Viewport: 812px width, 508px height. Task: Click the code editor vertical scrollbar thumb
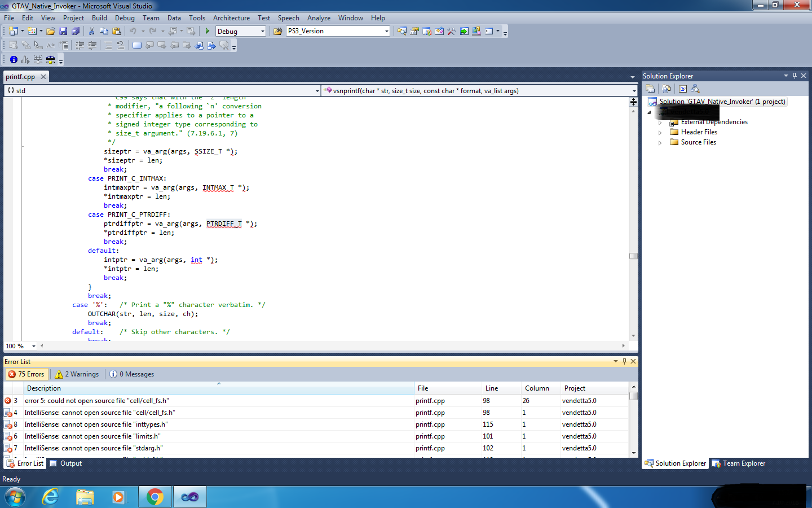(633, 256)
